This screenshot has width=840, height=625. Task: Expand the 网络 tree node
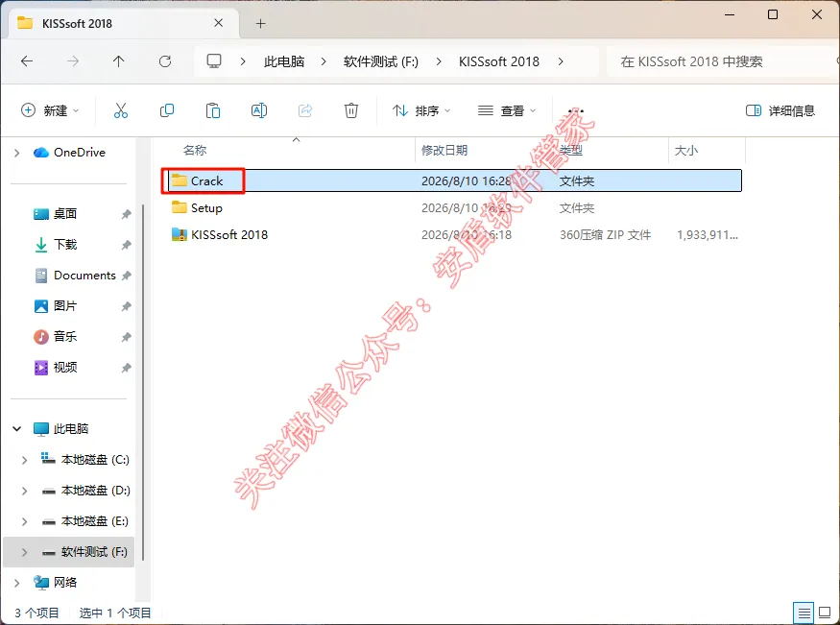[x=16, y=583]
